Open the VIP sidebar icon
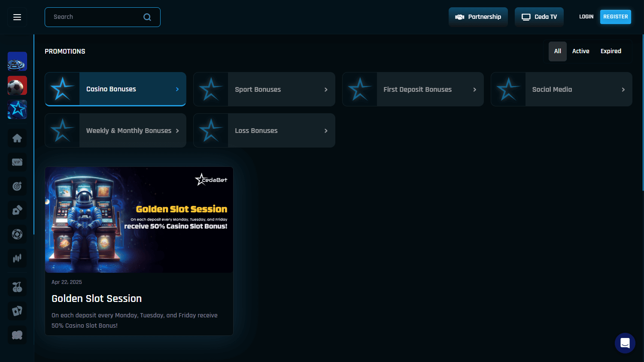The width and height of the screenshot is (644, 362). 17,162
